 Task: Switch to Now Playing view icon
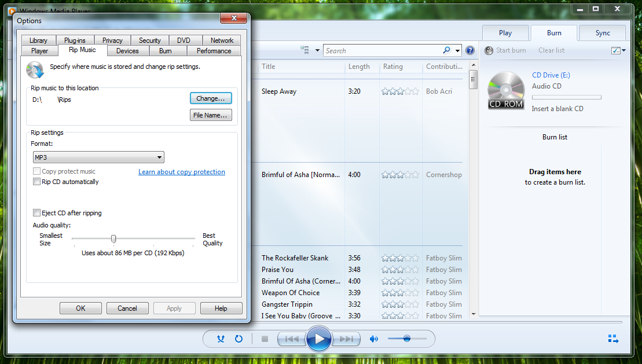click(x=613, y=339)
